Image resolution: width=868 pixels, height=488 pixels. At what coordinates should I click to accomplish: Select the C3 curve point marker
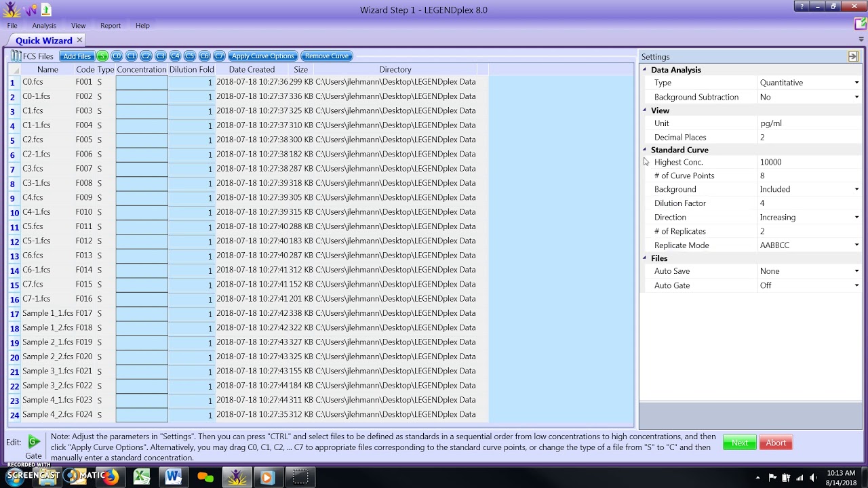(161, 56)
